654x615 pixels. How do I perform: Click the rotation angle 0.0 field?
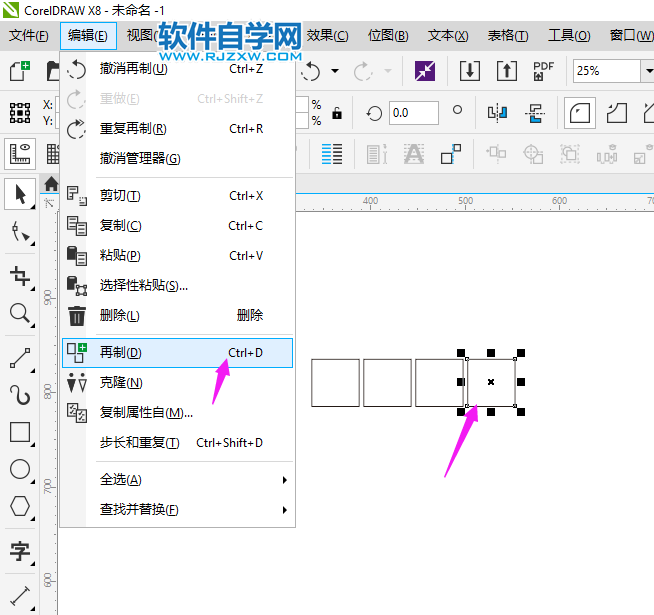414,113
